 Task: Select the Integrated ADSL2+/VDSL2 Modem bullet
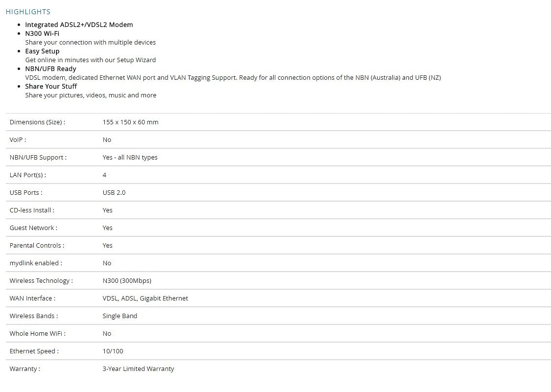(x=79, y=24)
